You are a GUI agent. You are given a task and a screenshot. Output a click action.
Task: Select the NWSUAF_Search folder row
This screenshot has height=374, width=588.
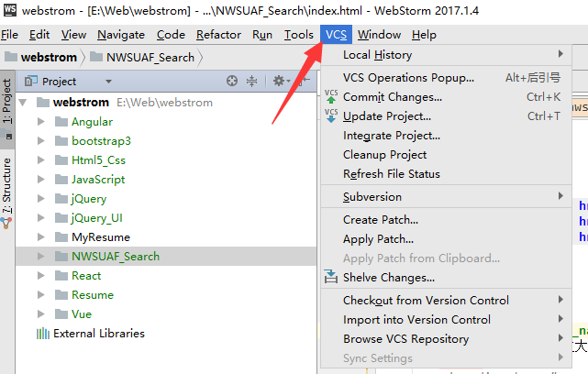166,257
